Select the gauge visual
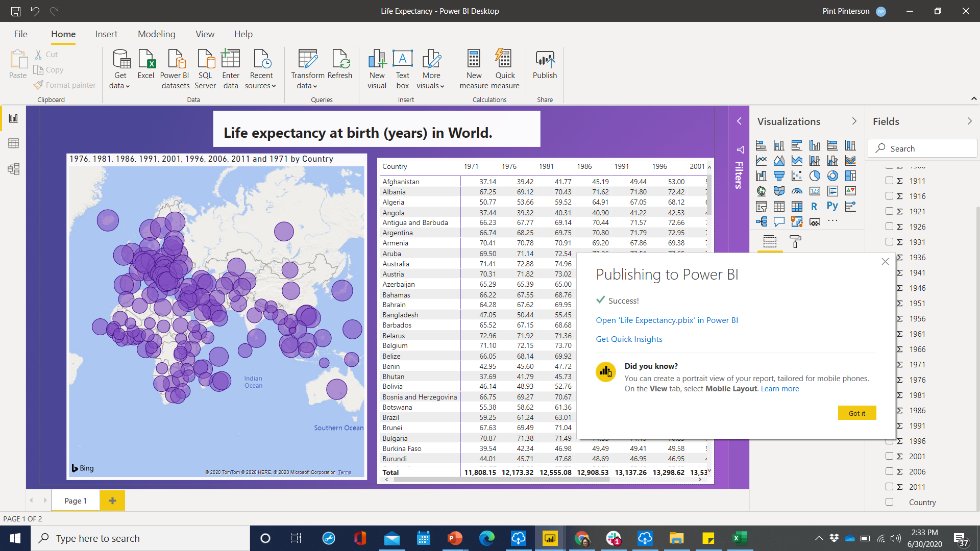The height and width of the screenshot is (551, 980). [x=797, y=191]
